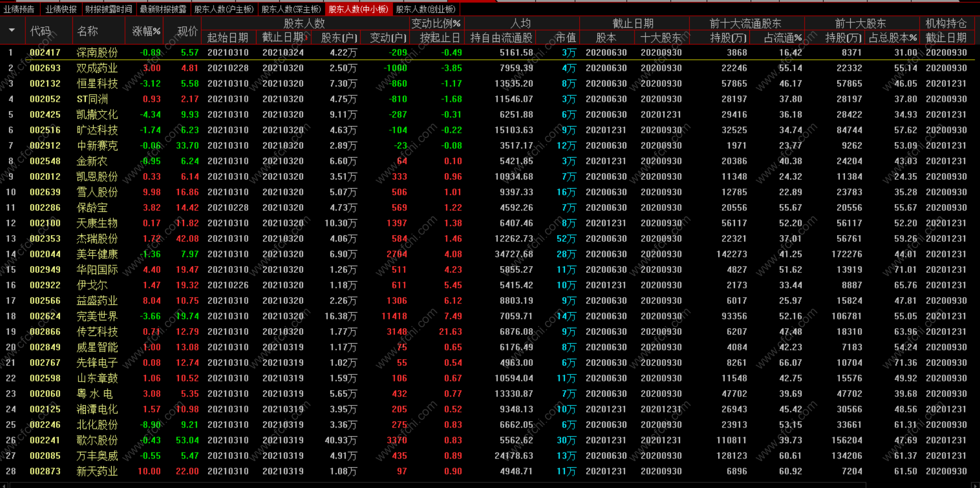The height and width of the screenshot is (488, 980).
Task: Sort by 市值 column header
Action: 565,37
